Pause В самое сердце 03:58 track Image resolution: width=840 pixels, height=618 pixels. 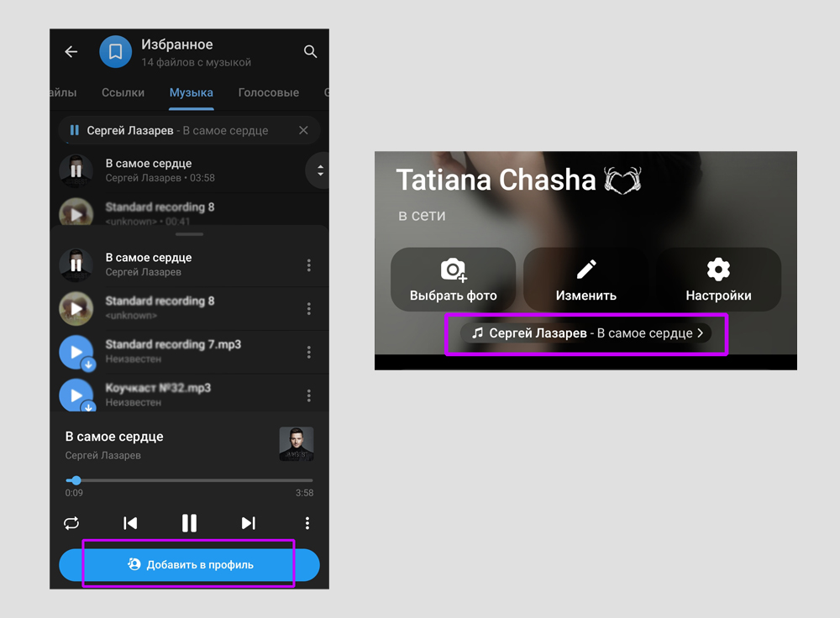[76, 170]
